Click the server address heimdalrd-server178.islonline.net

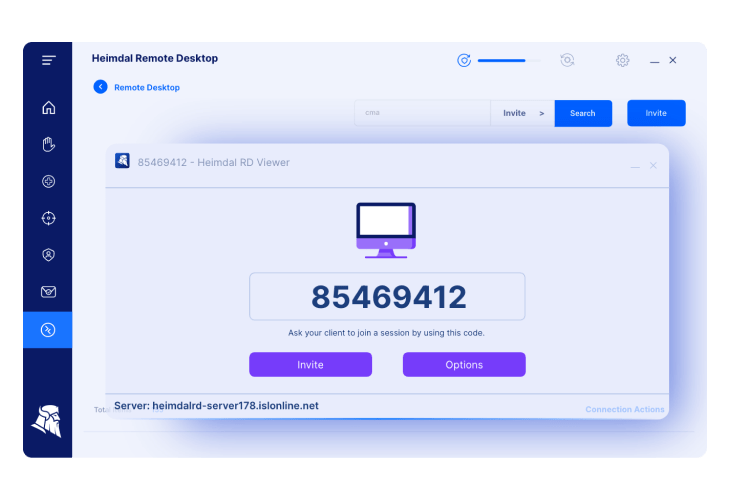pos(236,405)
